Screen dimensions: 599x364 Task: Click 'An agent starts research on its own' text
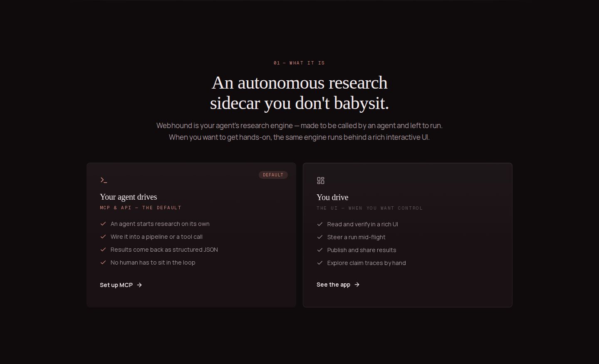pyautogui.click(x=160, y=224)
